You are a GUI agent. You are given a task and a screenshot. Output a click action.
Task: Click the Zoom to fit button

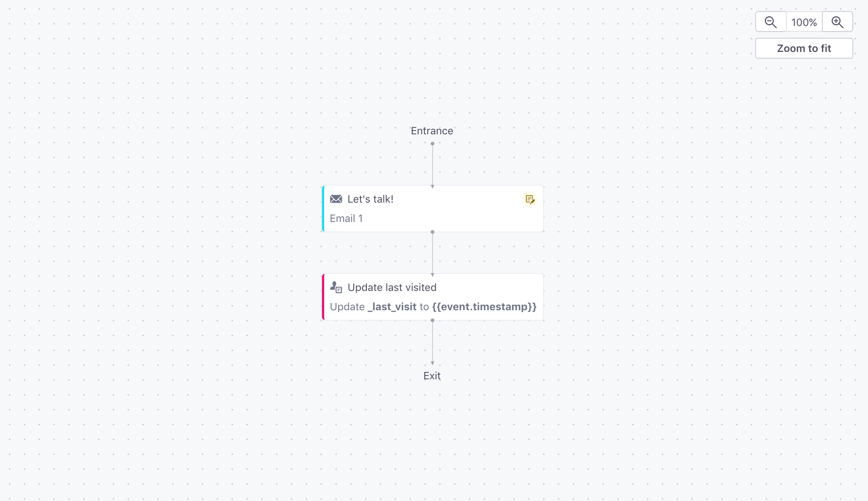(x=804, y=48)
